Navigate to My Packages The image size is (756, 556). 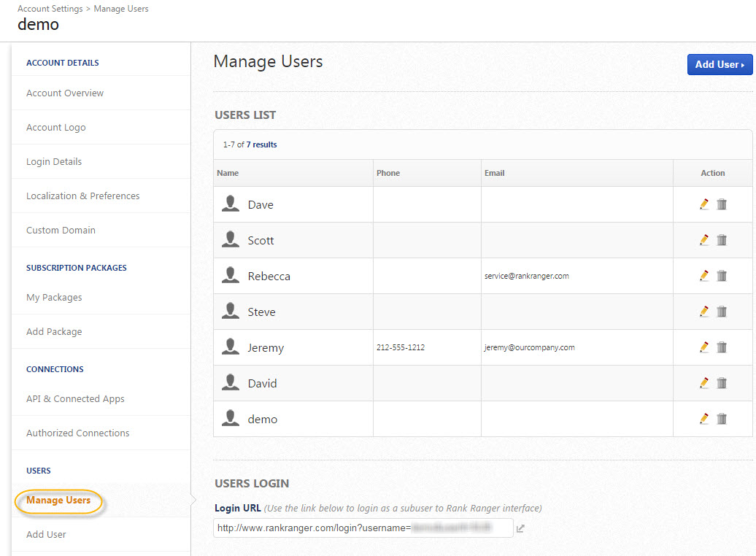(54, 298)
